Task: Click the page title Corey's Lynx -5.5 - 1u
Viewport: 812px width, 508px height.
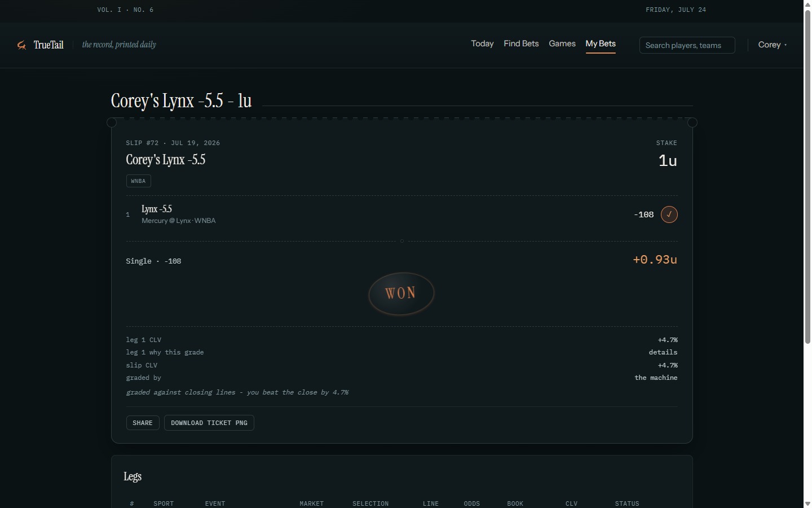Action: 181,101
